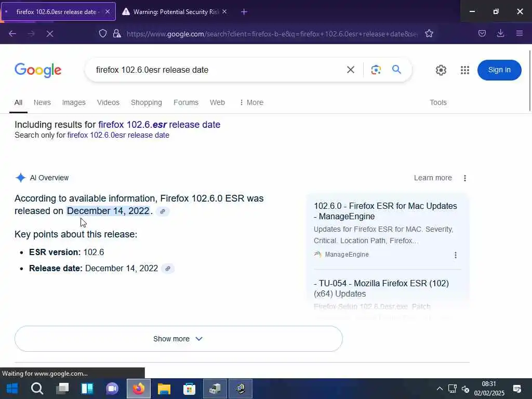Open Windows taskbar search

click(37, 389)
